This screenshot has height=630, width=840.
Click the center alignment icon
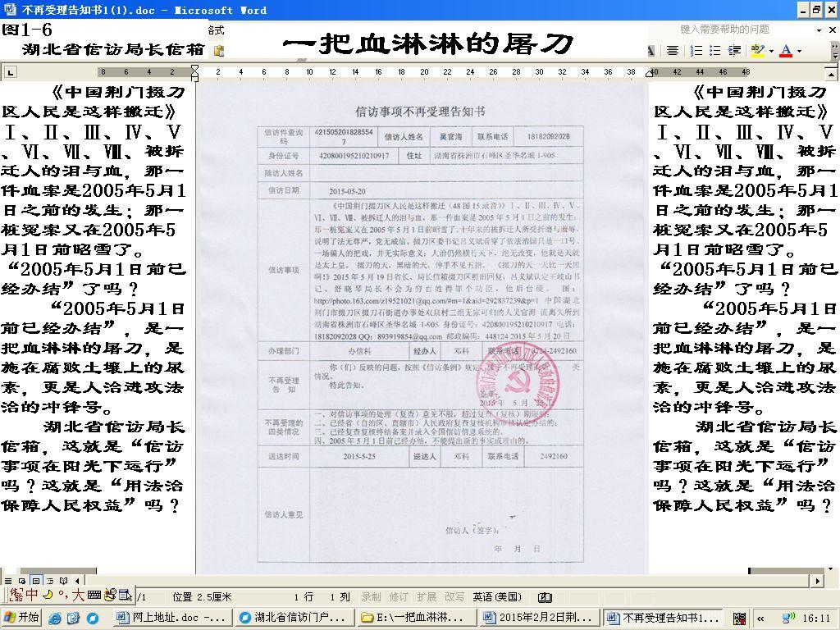673,51
